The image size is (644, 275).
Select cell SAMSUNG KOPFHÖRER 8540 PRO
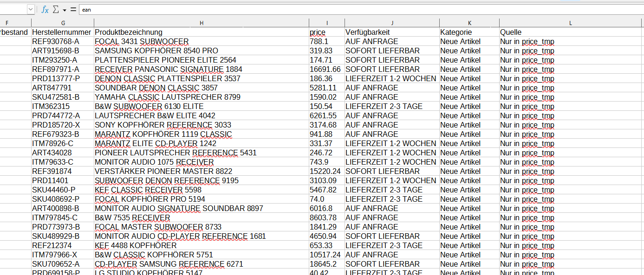tap(156, 51)
